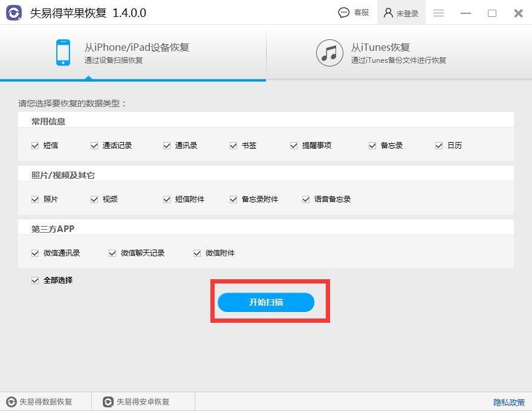
Task: Toggle the 语音备忘录 checkbox
Action: [x=306, y=199]
